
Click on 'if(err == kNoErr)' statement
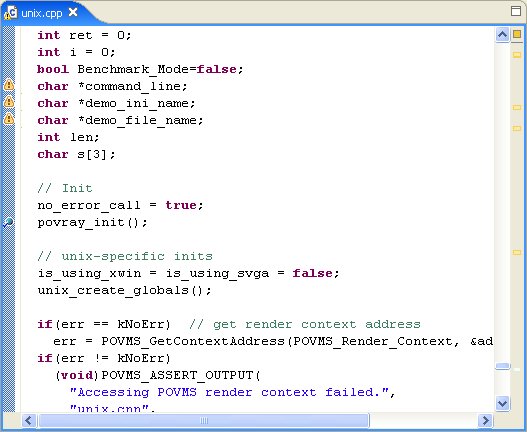pos(104,324)
